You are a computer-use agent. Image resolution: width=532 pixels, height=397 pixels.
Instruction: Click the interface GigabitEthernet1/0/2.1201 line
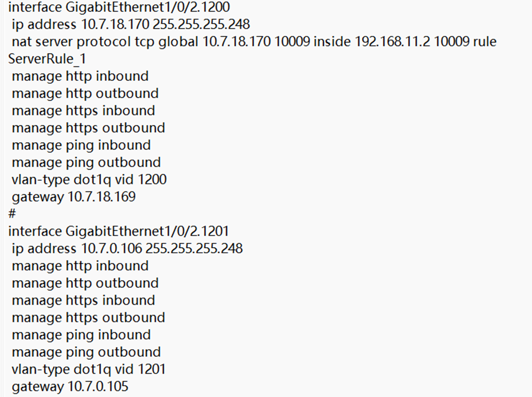(119, 231)
